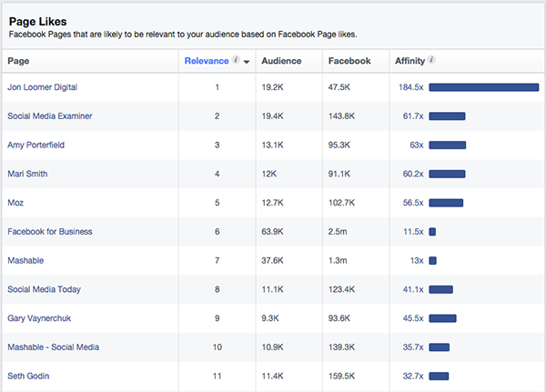
Task: Select the 102.7K Facebook value
Action: [x=341, y=203]
